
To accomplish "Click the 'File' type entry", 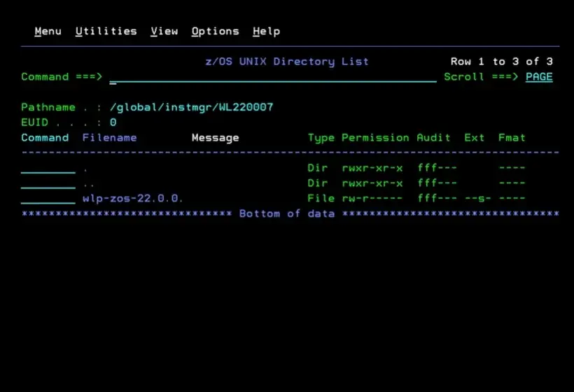I will pyautogui.click(x=321, y=198).
